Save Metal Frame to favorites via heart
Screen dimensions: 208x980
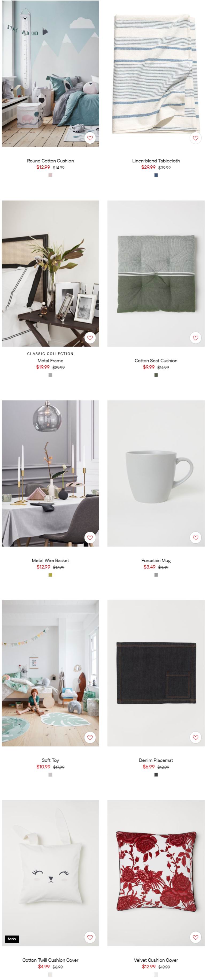(90, 338)
